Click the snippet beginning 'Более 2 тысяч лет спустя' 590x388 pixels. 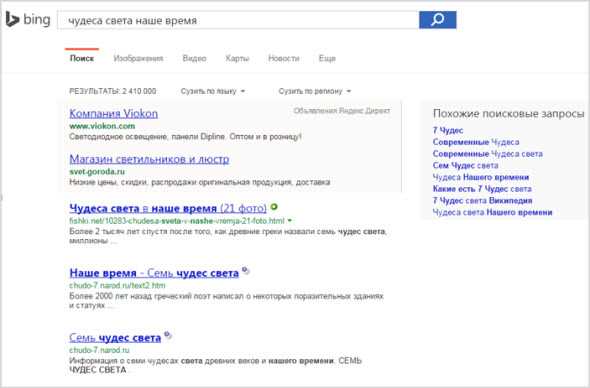(228, 236)
